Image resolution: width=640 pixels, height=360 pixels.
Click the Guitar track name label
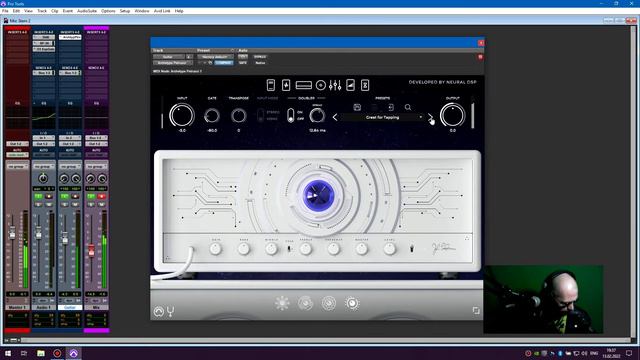point(70,307)
